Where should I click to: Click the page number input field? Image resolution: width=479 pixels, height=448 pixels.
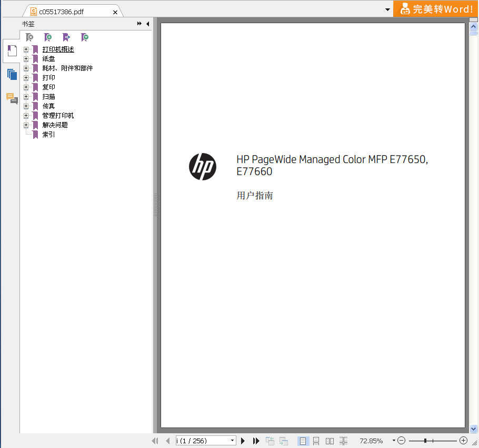203,440
